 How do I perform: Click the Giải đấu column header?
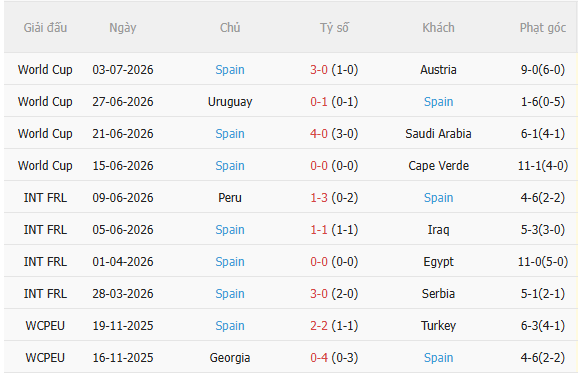tap(45, 28)
